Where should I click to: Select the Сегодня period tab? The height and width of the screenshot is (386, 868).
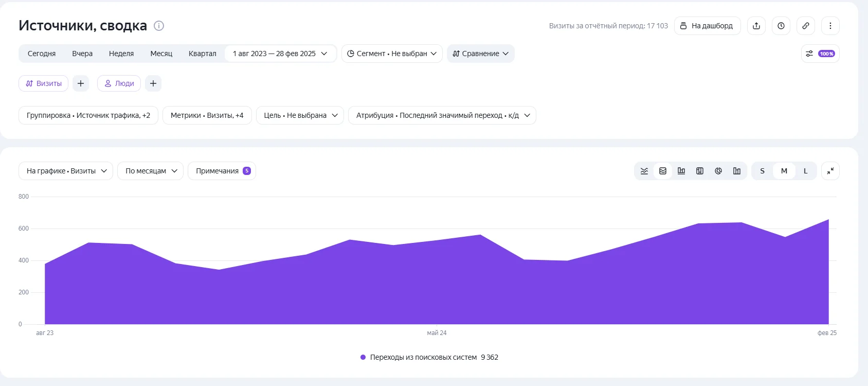tap(42, 54)
